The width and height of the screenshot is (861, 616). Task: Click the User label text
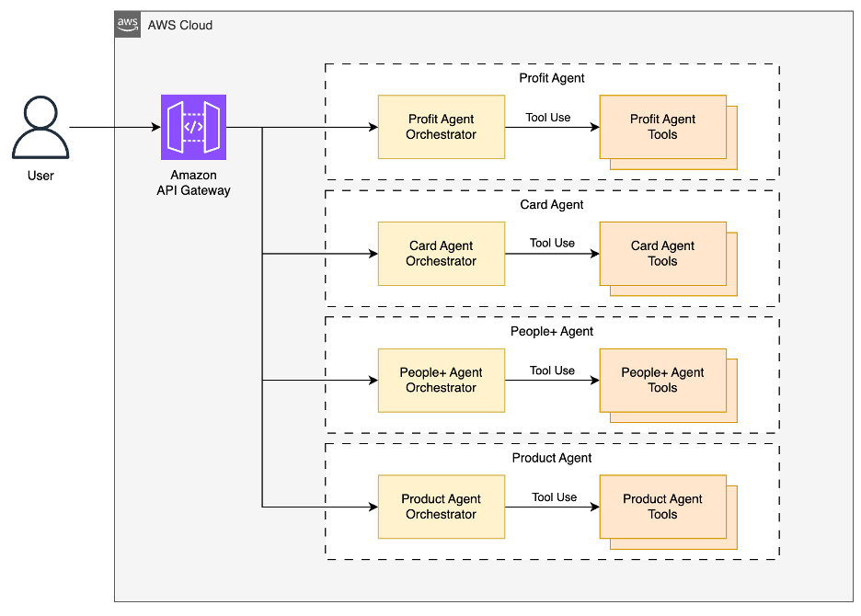pyautogui.click(x=40, y=176)
